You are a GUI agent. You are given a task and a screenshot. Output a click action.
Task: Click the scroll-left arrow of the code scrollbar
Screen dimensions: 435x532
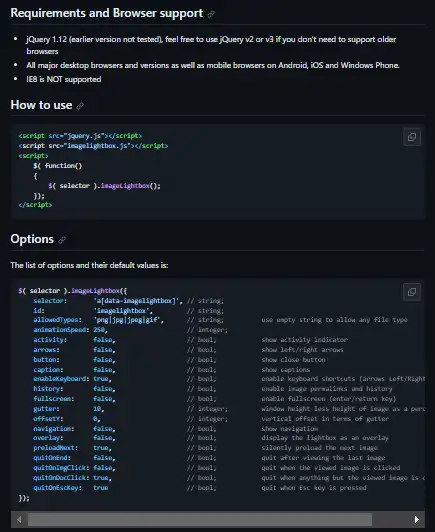point(19,519)
